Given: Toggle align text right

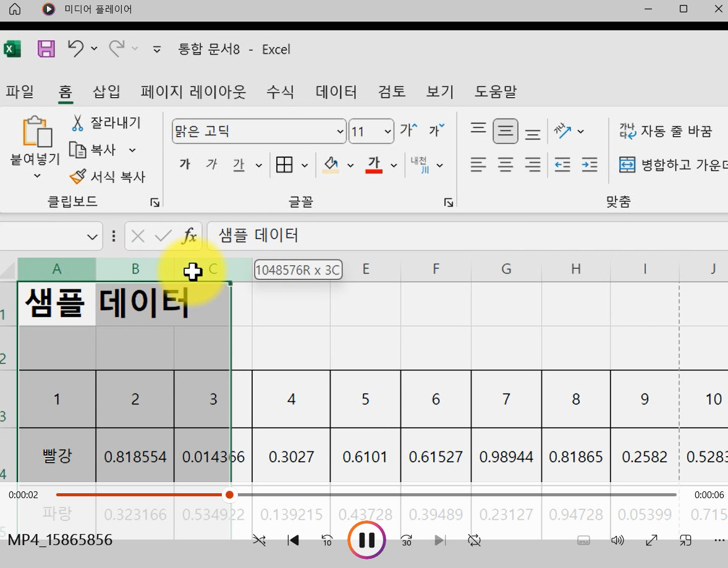Looking at the screenshot, I should pyautogui.click(x=533, y=165).
